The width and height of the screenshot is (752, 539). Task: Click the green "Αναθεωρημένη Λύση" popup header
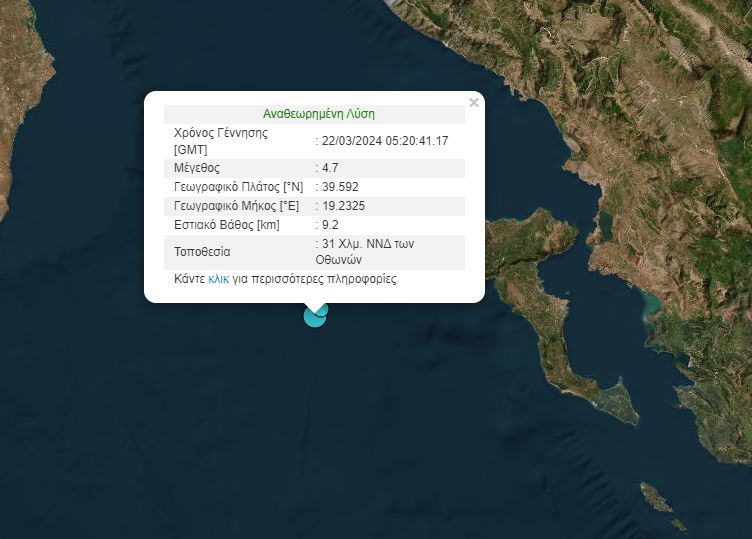[319, 114]
